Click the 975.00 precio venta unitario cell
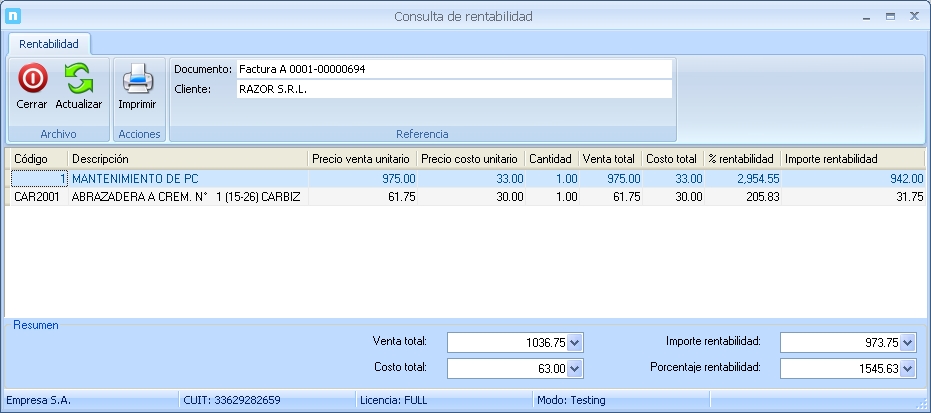This screenshot has width=931, height=413. [x=362, y=179]
